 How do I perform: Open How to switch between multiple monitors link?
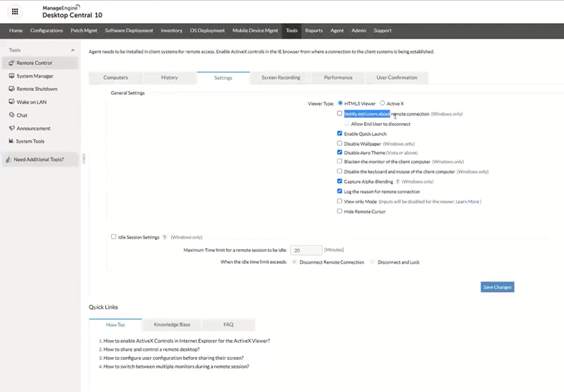[x=176, y=367]
